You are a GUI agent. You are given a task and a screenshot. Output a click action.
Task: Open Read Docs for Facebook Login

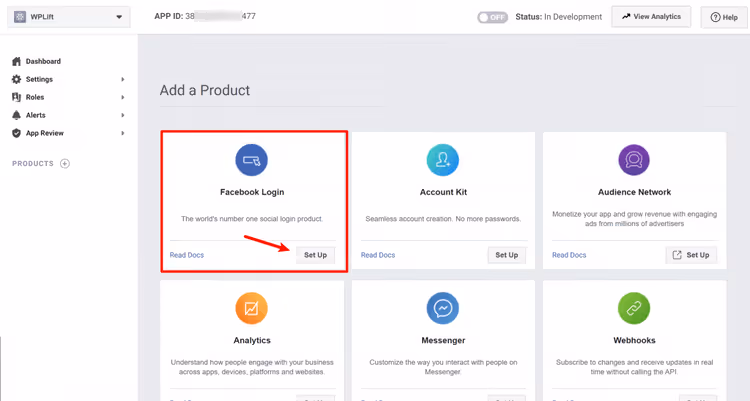click(187, 255)
